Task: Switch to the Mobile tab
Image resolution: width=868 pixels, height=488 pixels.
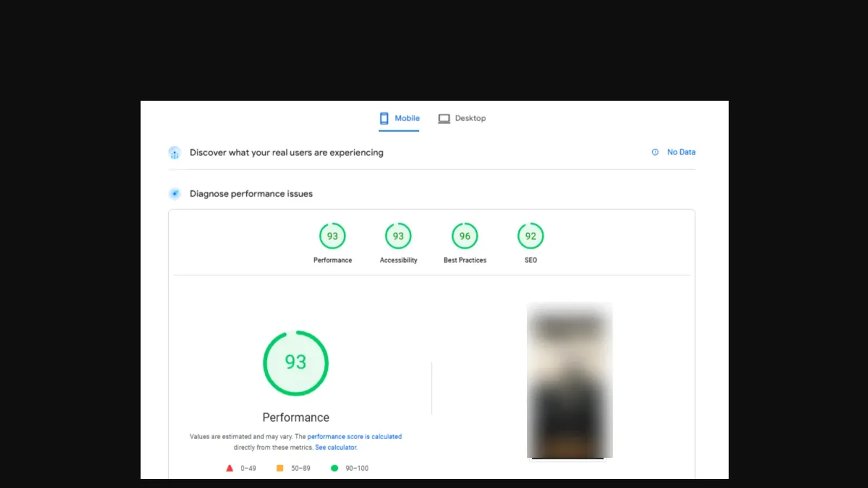Action: [x=399, y=118]
